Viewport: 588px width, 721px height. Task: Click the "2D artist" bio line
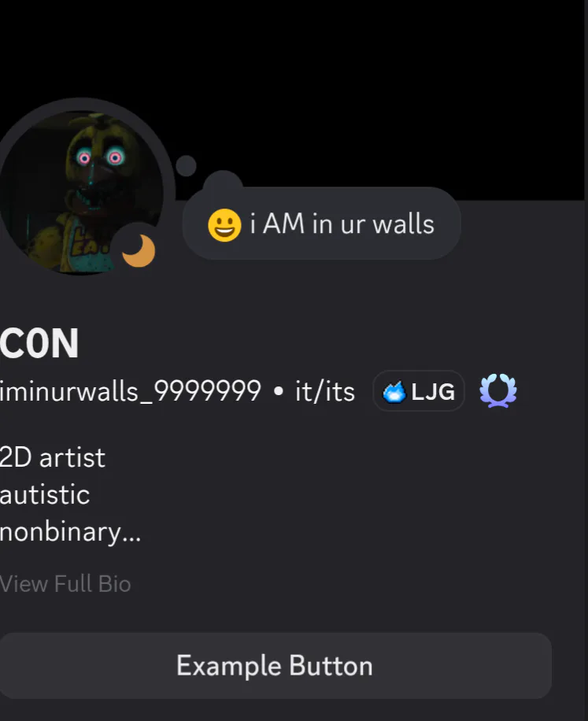[53, 457]
